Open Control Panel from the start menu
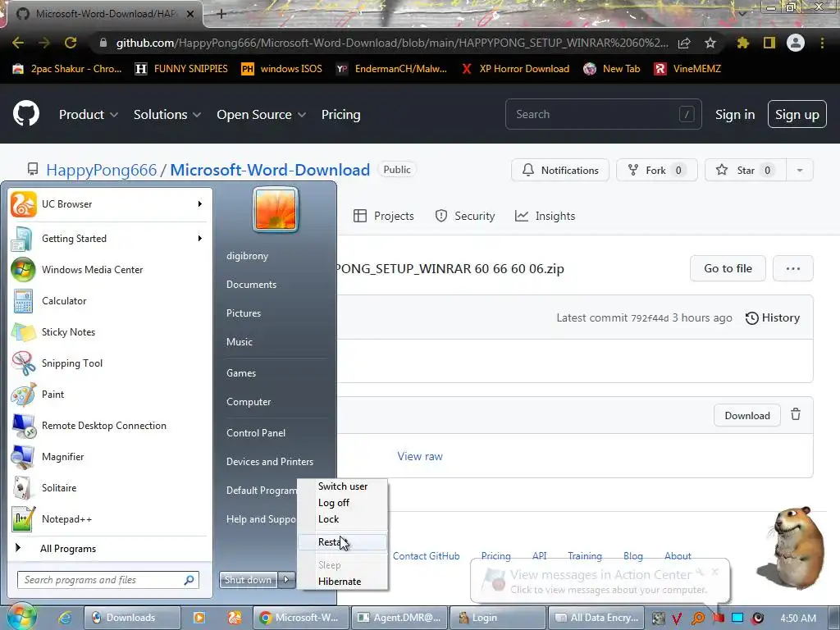The height and width of the screenshot is (630, 840). click(256, 433)
